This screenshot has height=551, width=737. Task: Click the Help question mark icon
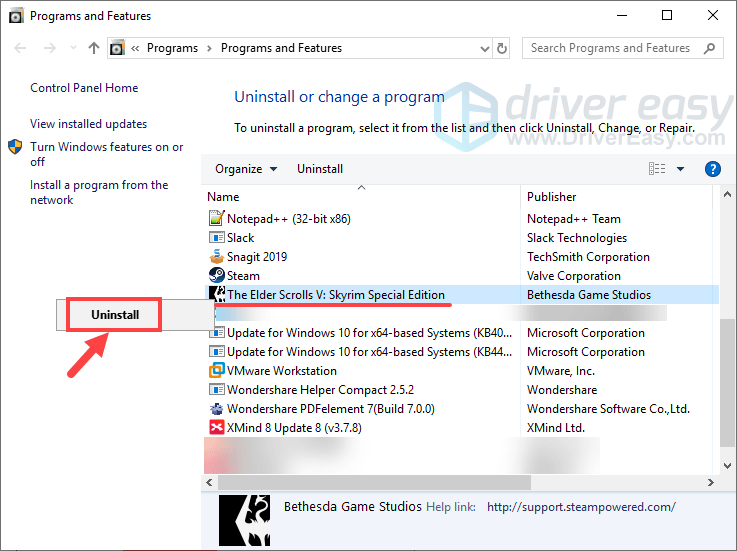(713, 169)
